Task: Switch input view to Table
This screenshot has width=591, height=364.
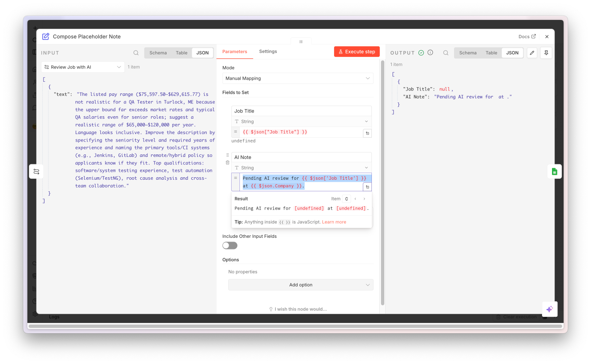Action: (x=181, y=53)
